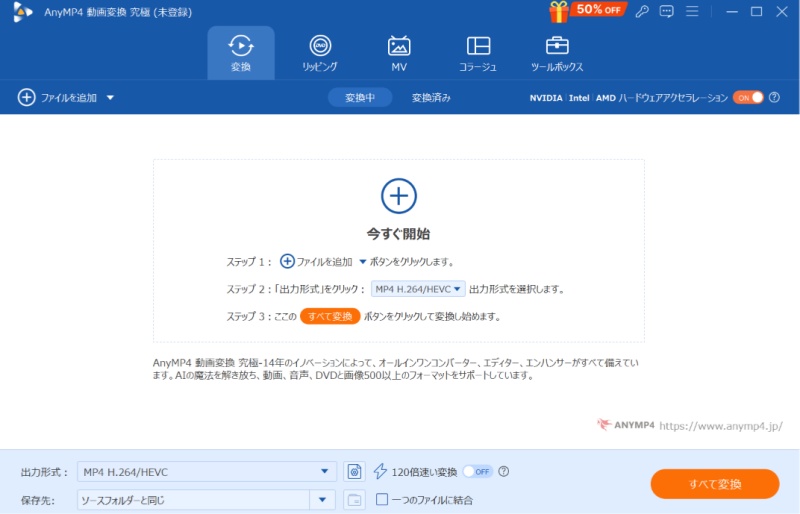Select the 変換中 sub-tab

point(360,97)
